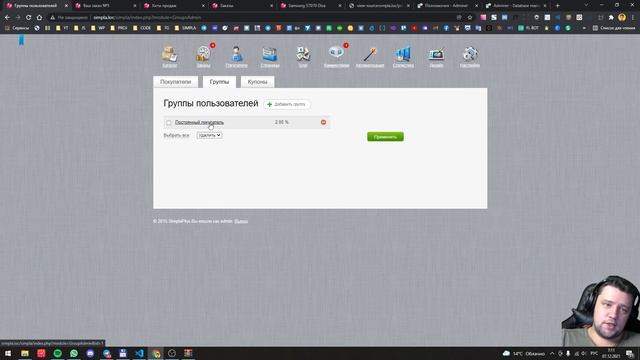Screen dimensions: 640x360
Task: Click the logout link in the footer
Action: (x=241, y=221)
